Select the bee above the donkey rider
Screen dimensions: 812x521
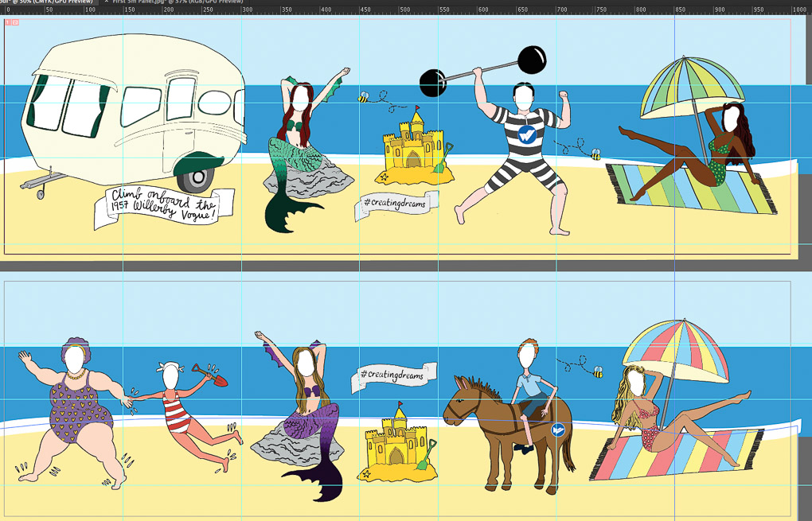(598, 372)
